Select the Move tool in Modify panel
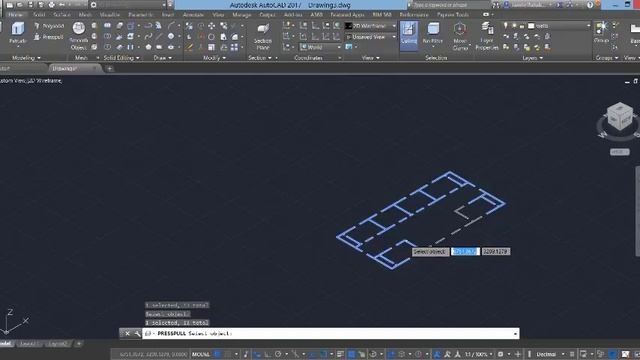The image size is (640, 360). click(x=211, y=26)
